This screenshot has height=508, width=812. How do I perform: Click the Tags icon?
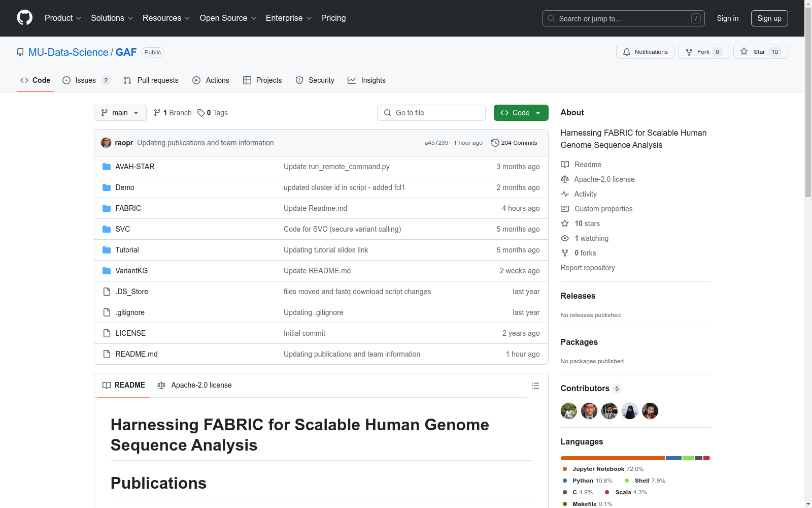[201, 113]
